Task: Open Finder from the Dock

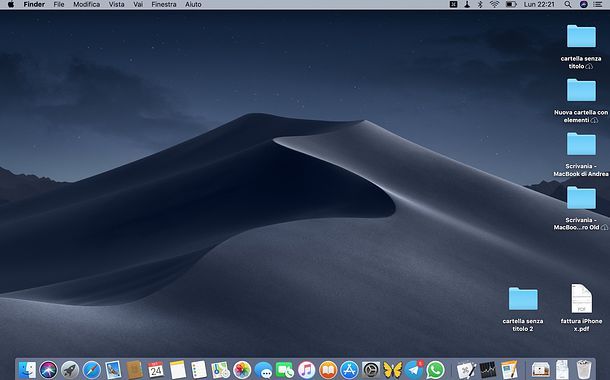Action: coord(27,369)
